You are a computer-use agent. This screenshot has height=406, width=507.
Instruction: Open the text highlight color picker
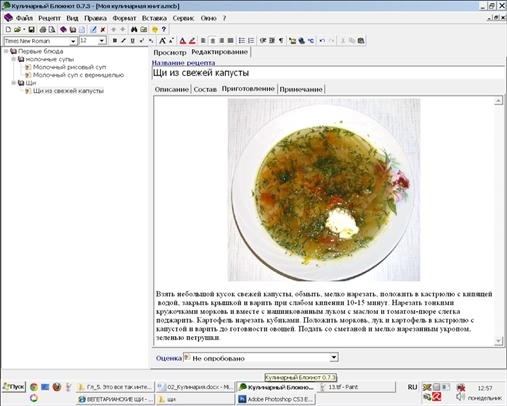192,41
